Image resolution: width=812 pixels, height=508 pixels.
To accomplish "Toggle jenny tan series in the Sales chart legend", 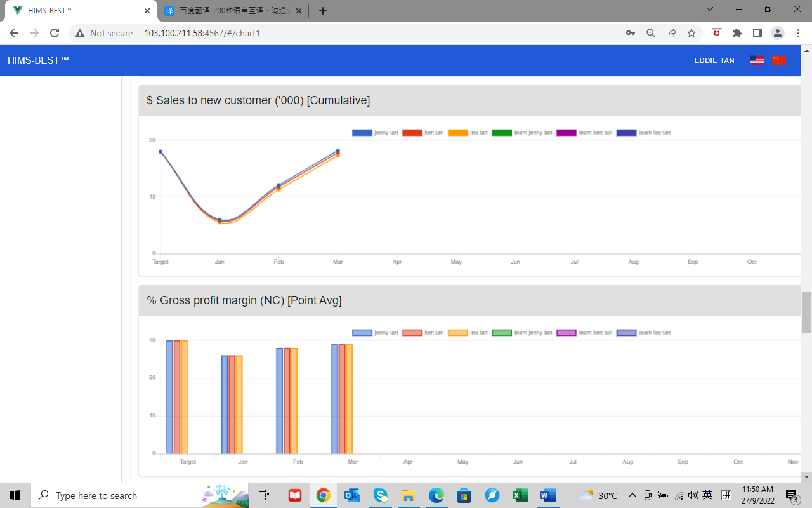I will tap(375, 133).
